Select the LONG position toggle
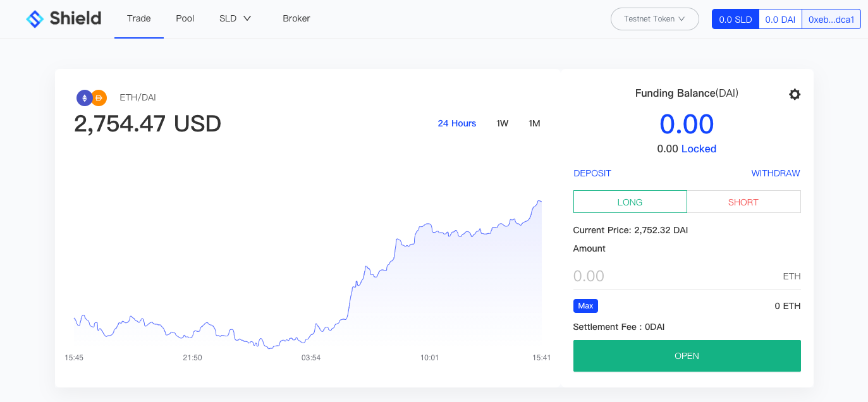The width and height of the screenshot is (868, 402). point(630,202)
